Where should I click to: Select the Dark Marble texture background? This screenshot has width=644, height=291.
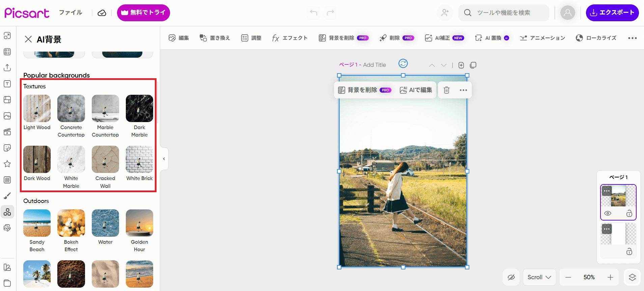click(x=139, y=109)
